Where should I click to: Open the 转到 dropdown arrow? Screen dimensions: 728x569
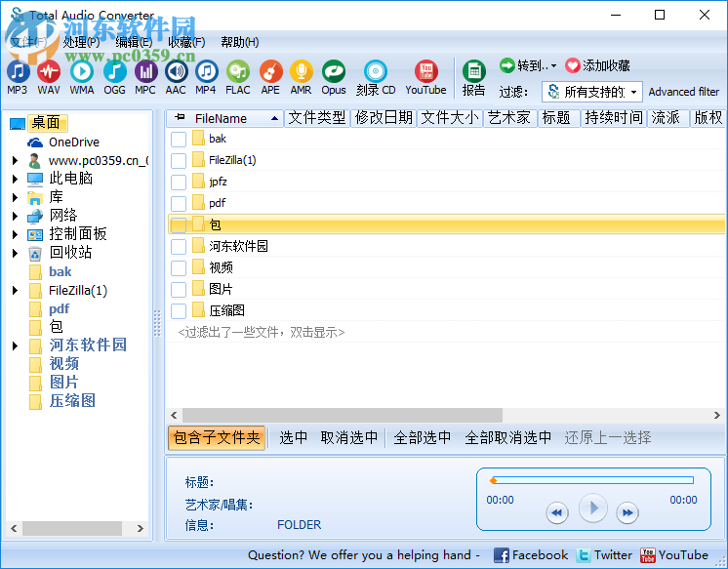tap(554, 66)
